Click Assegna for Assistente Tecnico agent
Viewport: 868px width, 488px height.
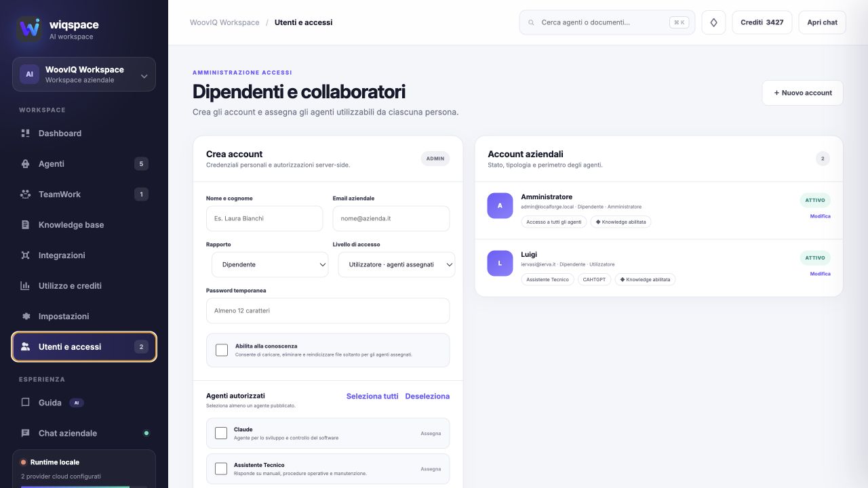[x=431, y=469]
